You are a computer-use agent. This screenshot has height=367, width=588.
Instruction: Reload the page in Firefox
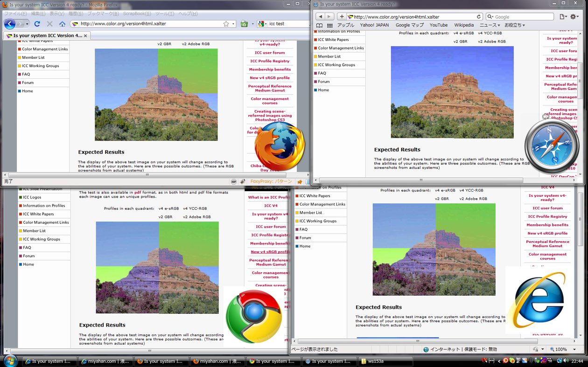[x=37, y=24]
